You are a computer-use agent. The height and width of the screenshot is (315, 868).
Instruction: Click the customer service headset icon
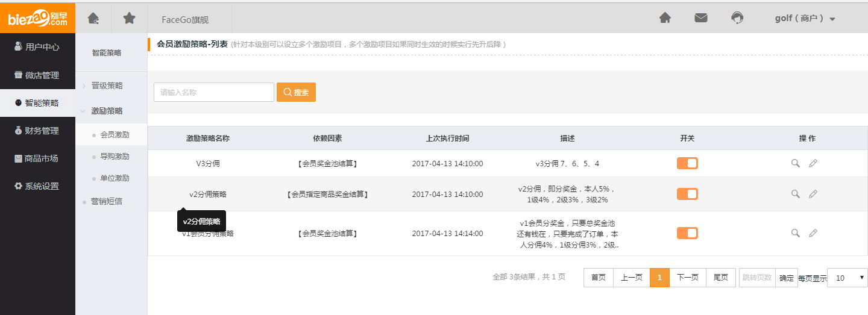pos(737,18)
